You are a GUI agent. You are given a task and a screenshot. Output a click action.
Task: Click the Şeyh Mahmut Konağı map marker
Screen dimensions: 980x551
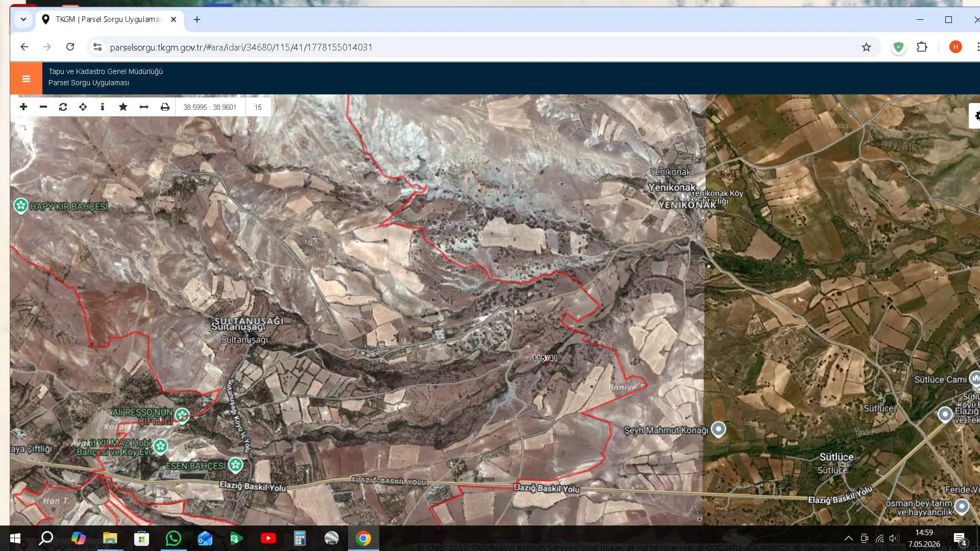(x=718, y=429)
